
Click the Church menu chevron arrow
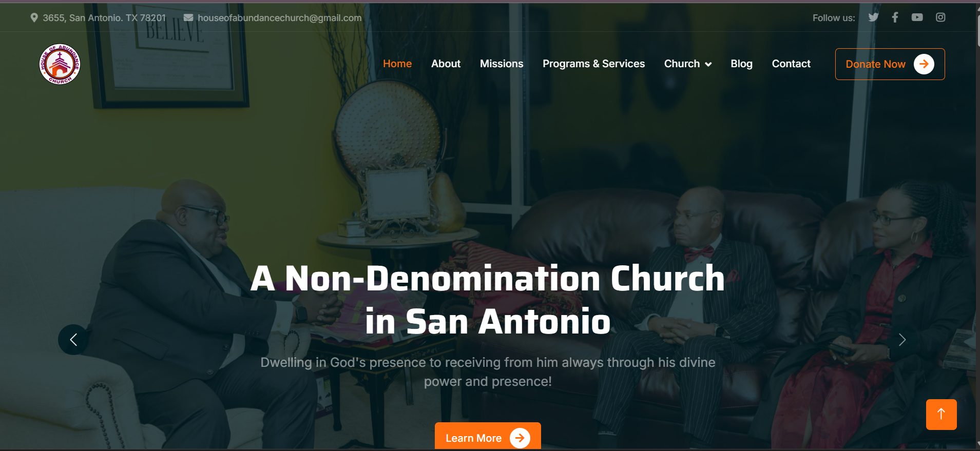tap(708, 65)
